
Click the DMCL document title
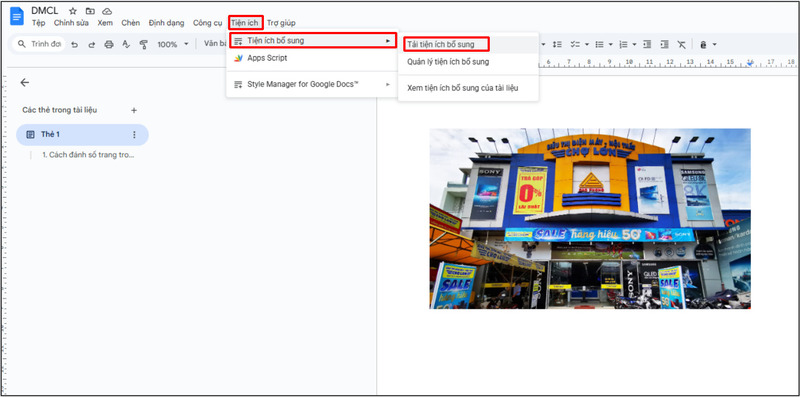point(45,11)
